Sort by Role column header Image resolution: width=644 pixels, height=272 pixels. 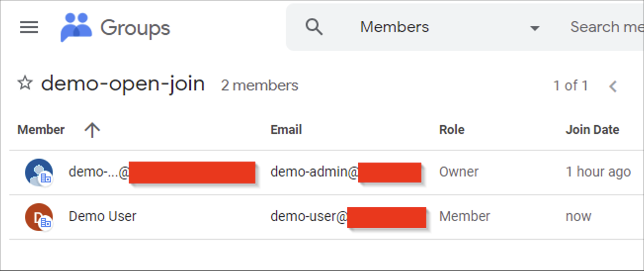pos(452,130)
